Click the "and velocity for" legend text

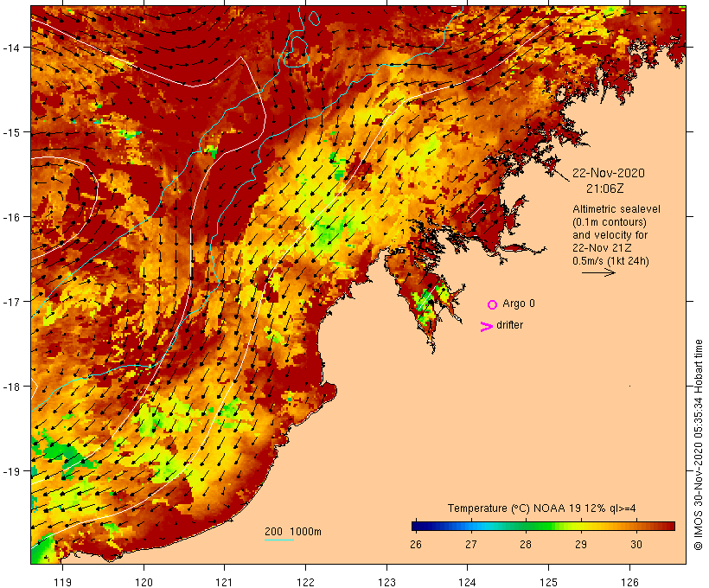coord(610,235)
